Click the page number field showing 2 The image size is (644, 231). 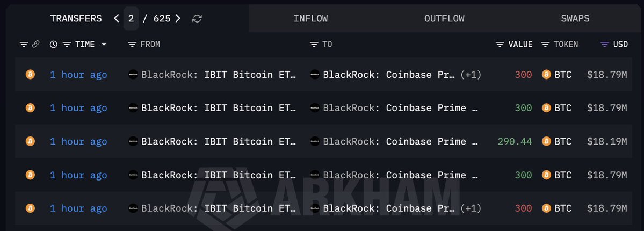[x=131, y=18]
